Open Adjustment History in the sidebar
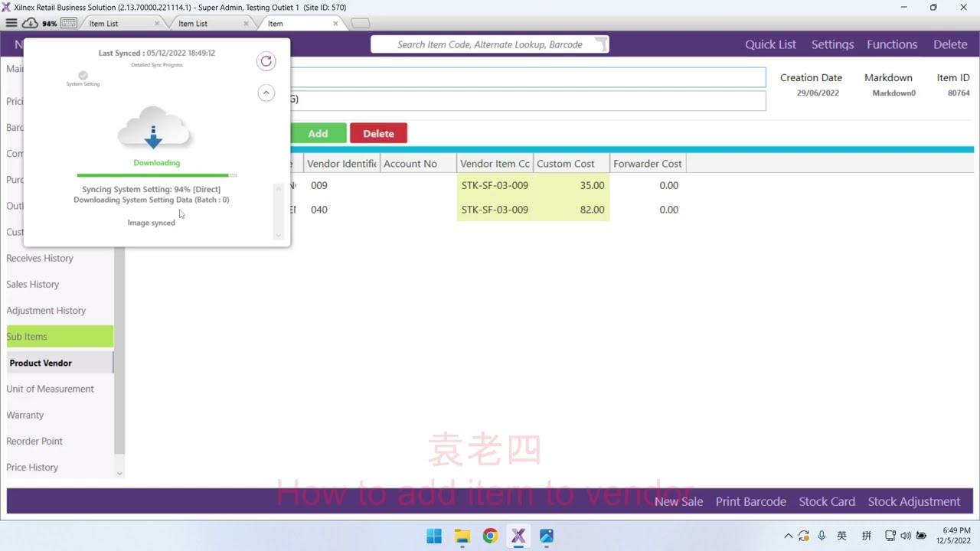The width and height of the screenshot is (980, 551). (x=60, y=310)
